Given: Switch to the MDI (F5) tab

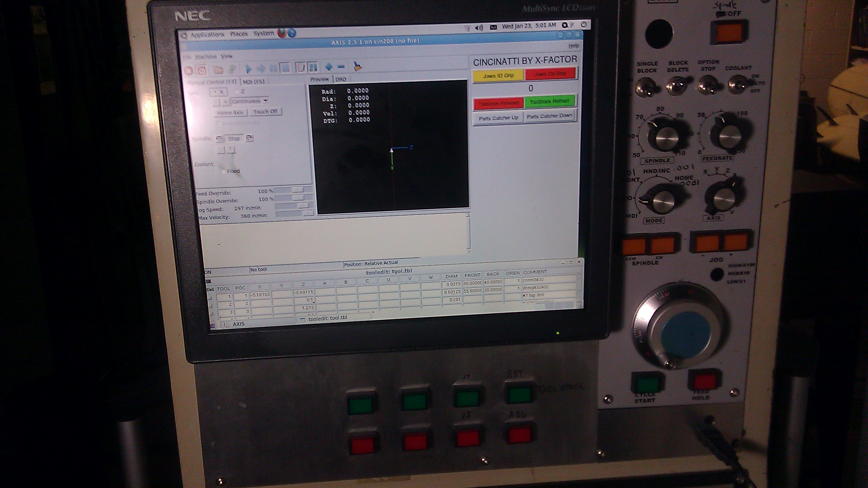Looking at the screenshot, I should point(254,82).
